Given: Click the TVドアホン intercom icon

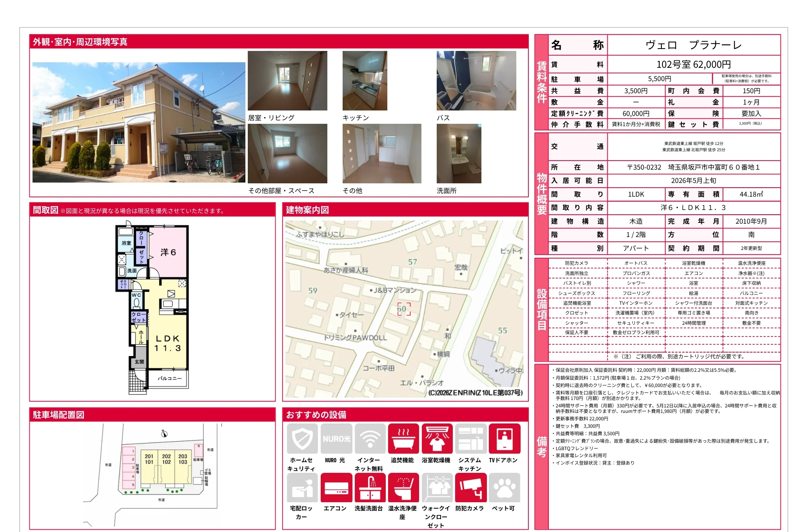Looking at the screenshot, I should 505,438.
